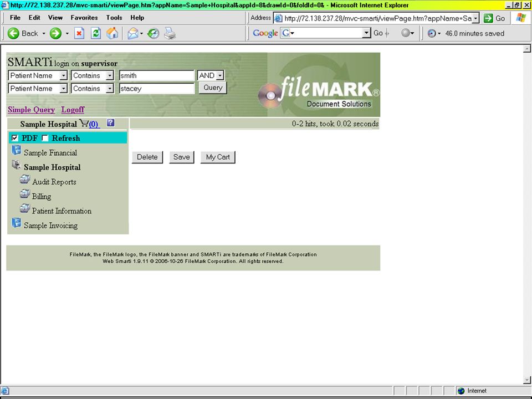Click the Print icon in toolbar
The image size is (532, 399).
click(x=170, y=33)
